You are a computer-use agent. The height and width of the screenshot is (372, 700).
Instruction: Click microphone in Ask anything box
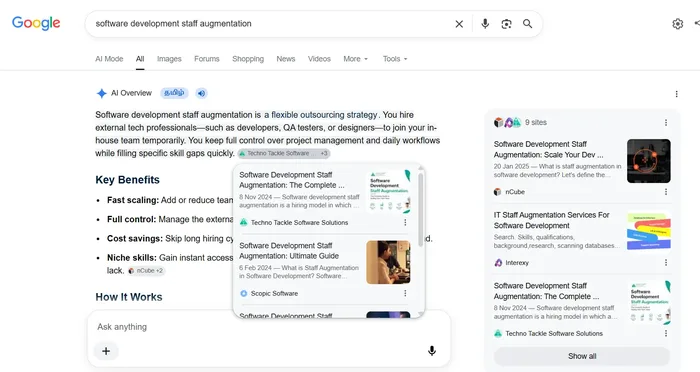point(432,351)
